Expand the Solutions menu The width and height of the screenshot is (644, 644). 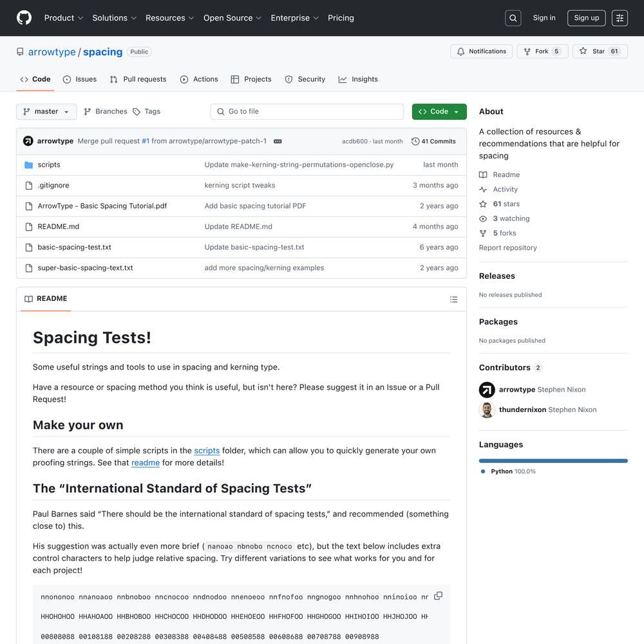point(114,18)
